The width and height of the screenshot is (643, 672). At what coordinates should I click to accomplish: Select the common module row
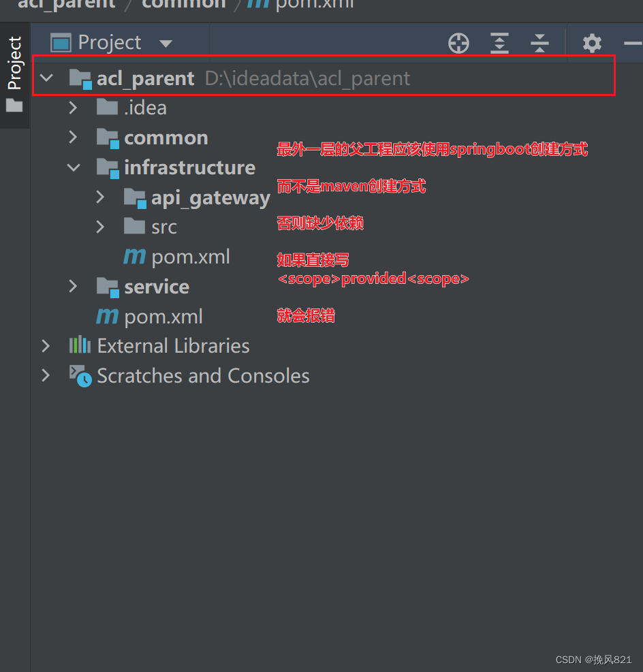point(336,138)
